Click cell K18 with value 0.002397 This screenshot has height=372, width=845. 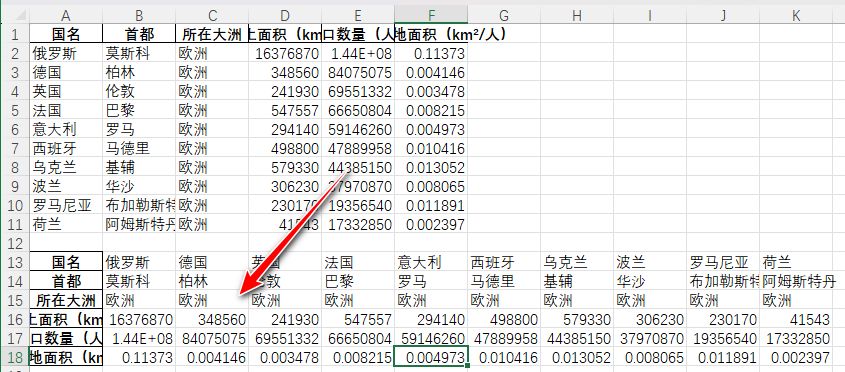[796, 357]
